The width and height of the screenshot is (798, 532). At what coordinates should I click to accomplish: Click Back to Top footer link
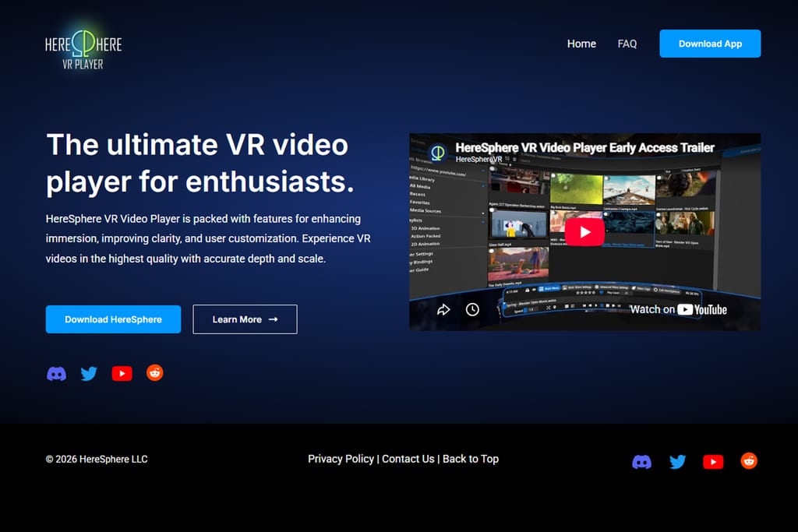coord(470,459)
